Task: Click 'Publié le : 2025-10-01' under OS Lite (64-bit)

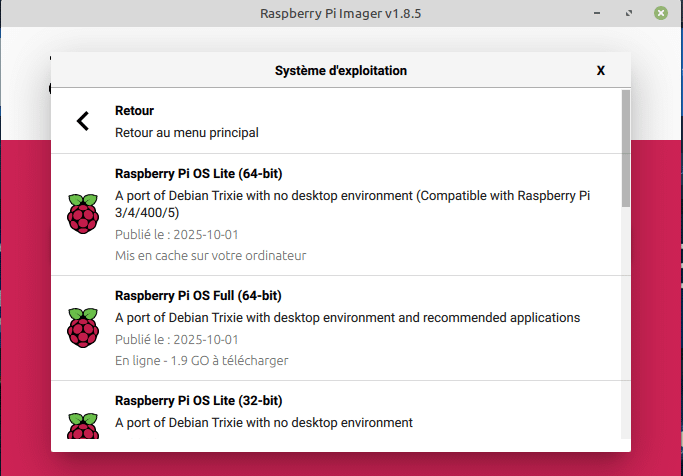Action: pyautogui.click(x=176, y=235)
